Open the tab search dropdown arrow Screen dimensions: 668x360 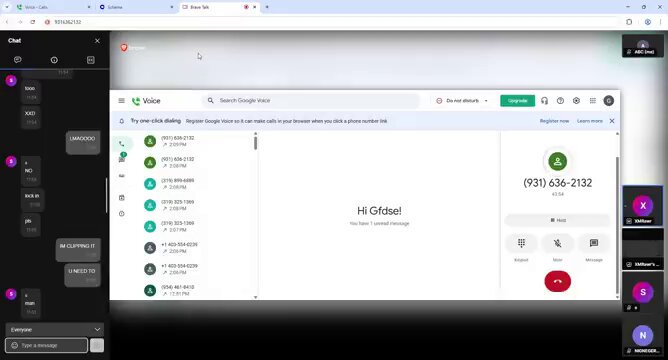click(7, 7)
